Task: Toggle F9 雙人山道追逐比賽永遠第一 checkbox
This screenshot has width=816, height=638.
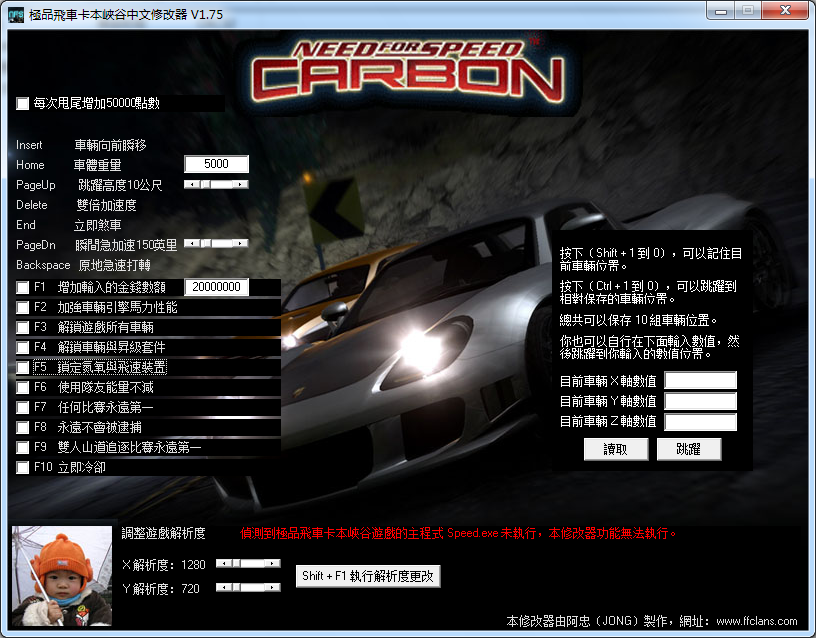Action: click(22, 447)
